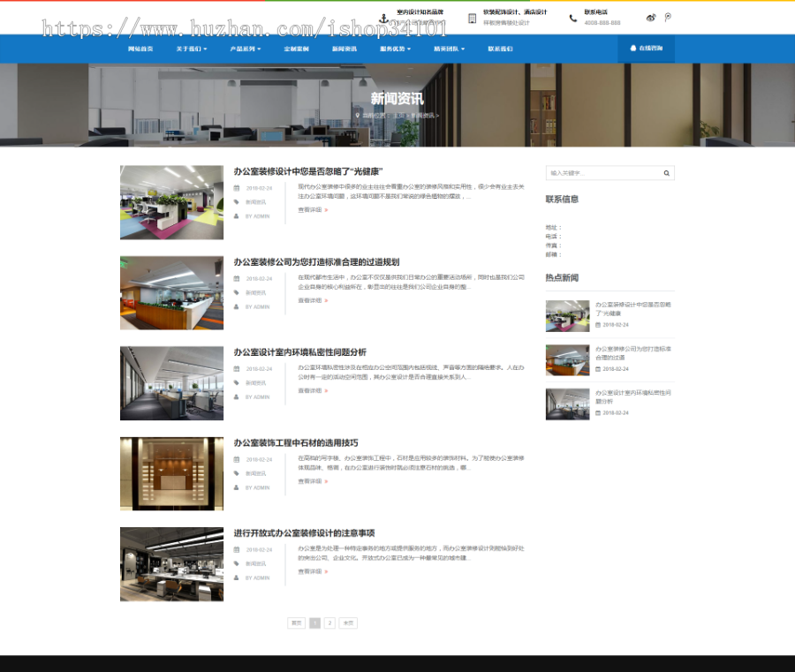Click 新闻资讯 tag in the first article meta
Viewport: 795px width, 672px height.
coord(255,202)
